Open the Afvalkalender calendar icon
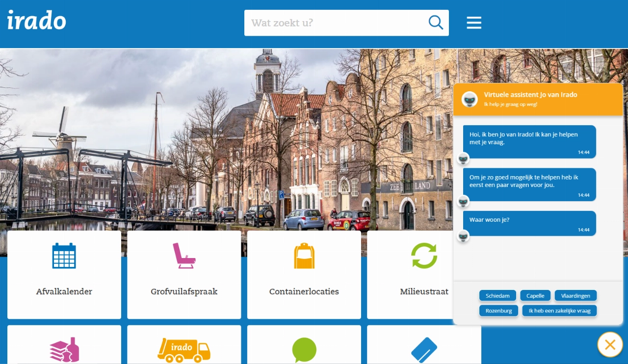Image resolution: width=628 pixels, height=364 pixels. (64, 256)
